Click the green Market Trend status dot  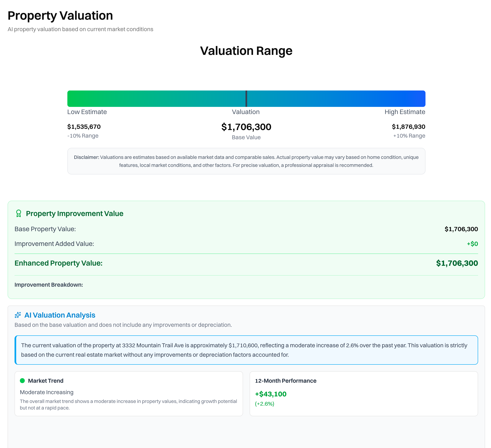tap(22, 380)
